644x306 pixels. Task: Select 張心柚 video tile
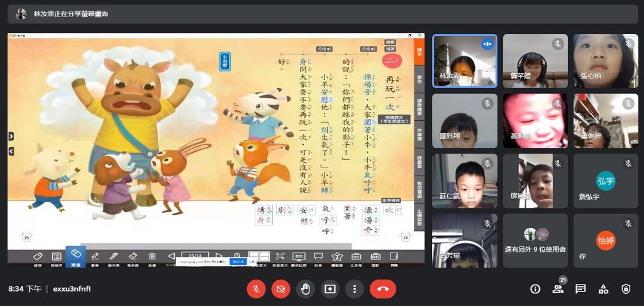pyautogui.click(x=606, y=61)
